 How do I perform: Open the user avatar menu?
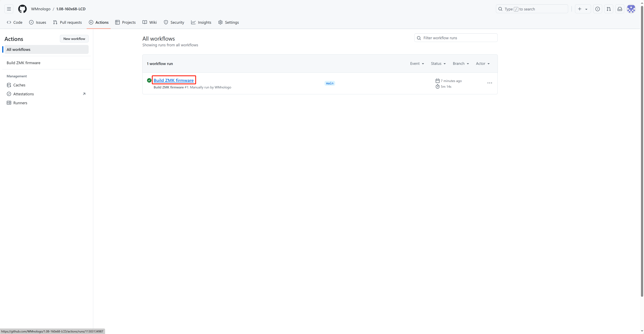631,9
